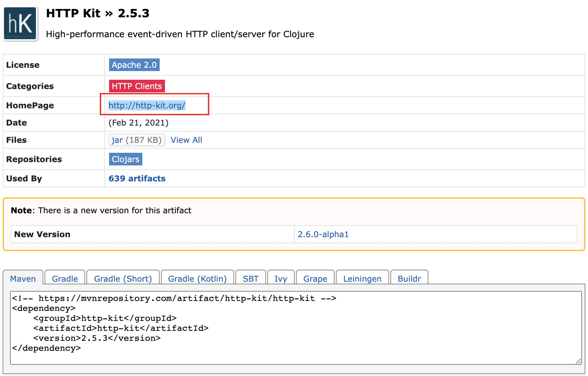Click the Repositories row label
The image size is (588, 376).
click(x=34, y=159)
